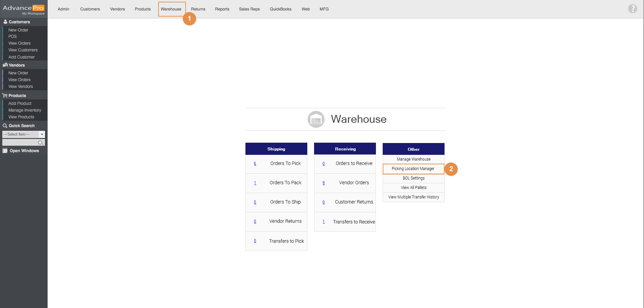Open Picking Location Manager
The height and width of the screenshot is (308, 644).
pyautogui.click(x=413, y=169)
